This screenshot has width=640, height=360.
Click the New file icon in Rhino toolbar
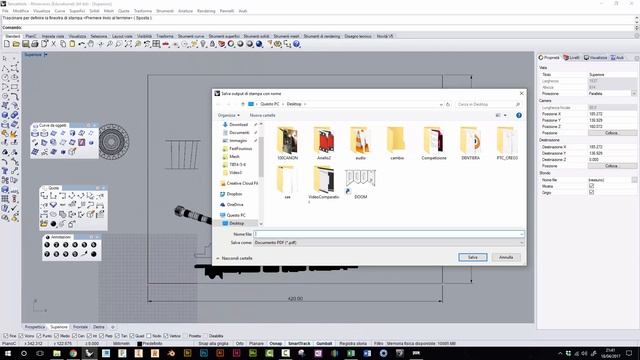click(7, 44)
